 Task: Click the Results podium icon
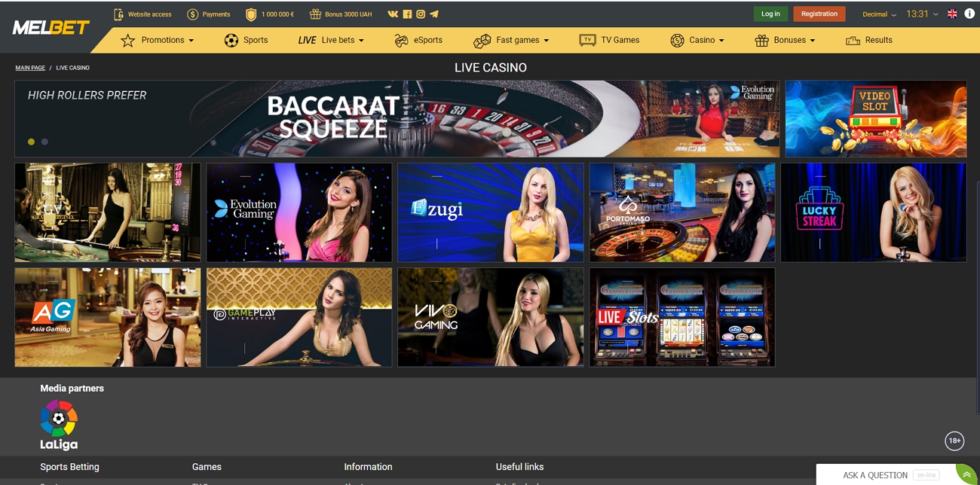853,41
